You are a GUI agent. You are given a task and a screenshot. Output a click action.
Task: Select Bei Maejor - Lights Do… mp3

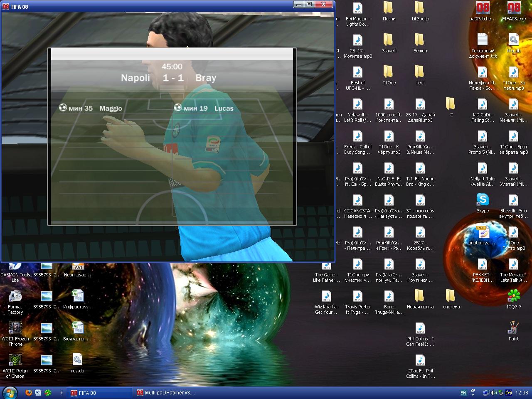click(358, 14)
